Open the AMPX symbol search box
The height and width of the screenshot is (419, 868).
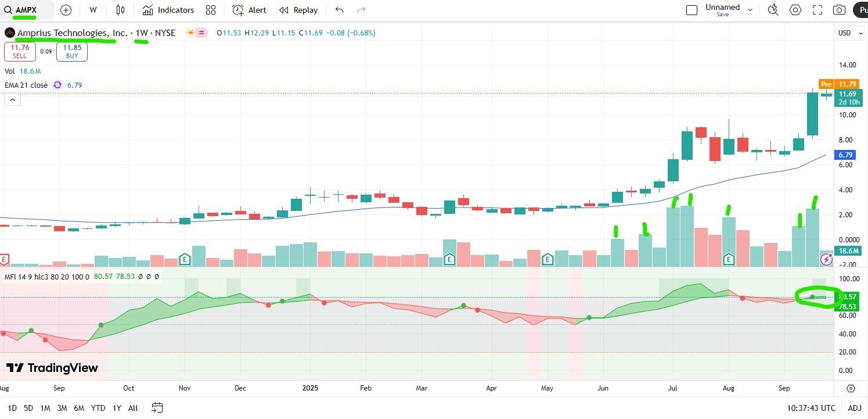(x=27, y=10)
